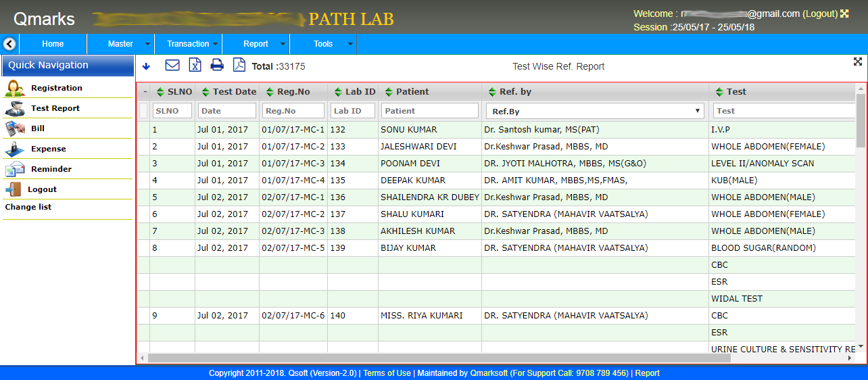This screenshot has width=868, height=380.
Task: Focus the Reg.No filter input
Action: (293, 111)
